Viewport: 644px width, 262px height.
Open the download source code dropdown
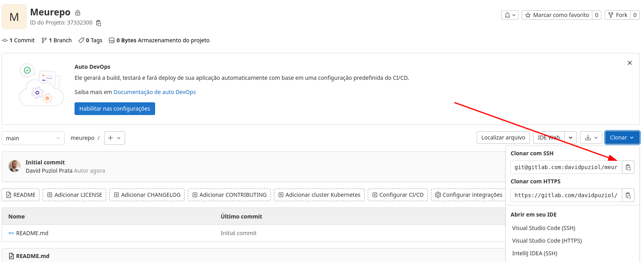(x=591, y=138)
